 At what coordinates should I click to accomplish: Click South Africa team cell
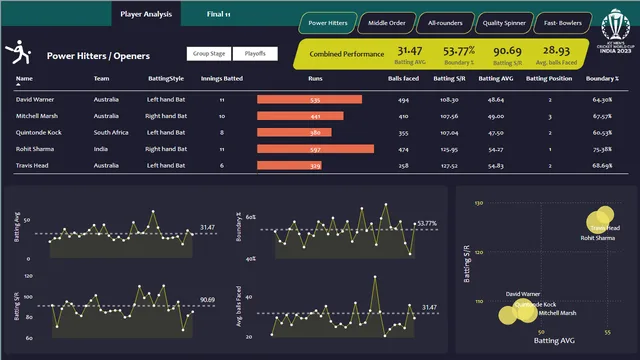[111, 132]
